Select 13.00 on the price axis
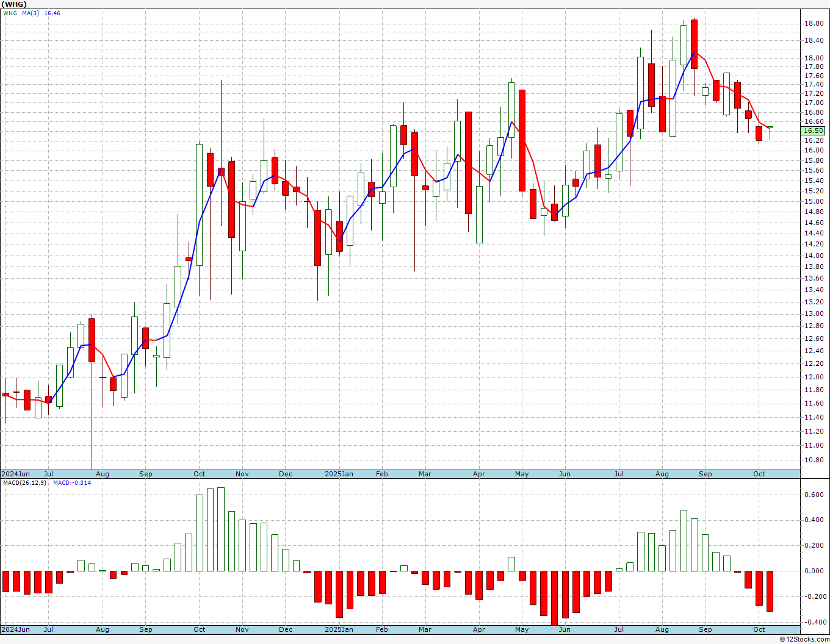The height and width of the screenshot is (644, 830). [x=814, y=314]
